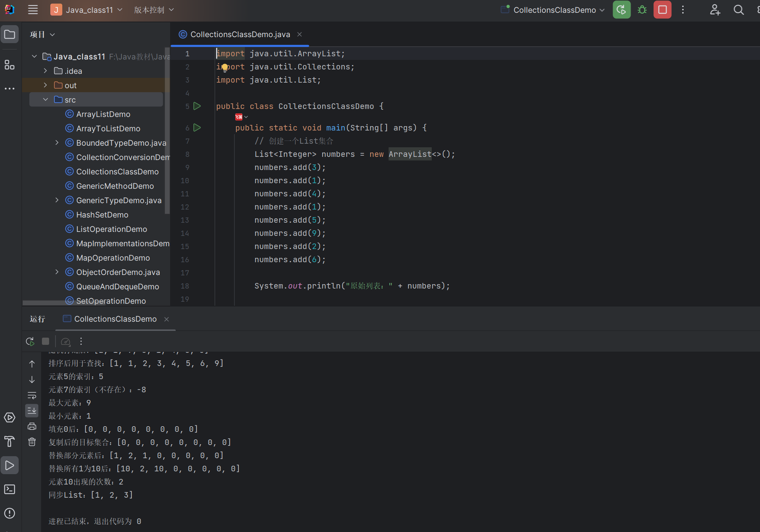Screen dimensions: 760x532
Task: Click the project tree vertical scrollbar
Action: (x=167, y=132)
